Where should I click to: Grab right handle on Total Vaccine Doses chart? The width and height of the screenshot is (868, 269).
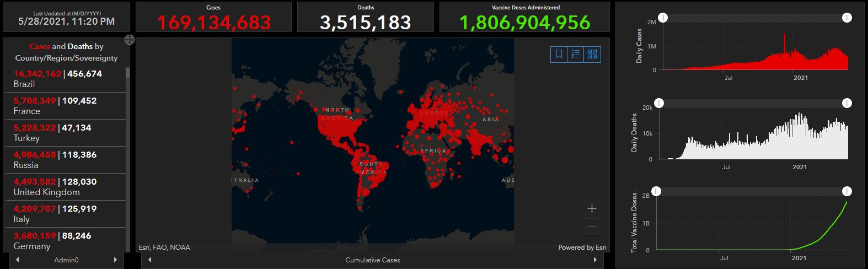[x=847, y=191]
